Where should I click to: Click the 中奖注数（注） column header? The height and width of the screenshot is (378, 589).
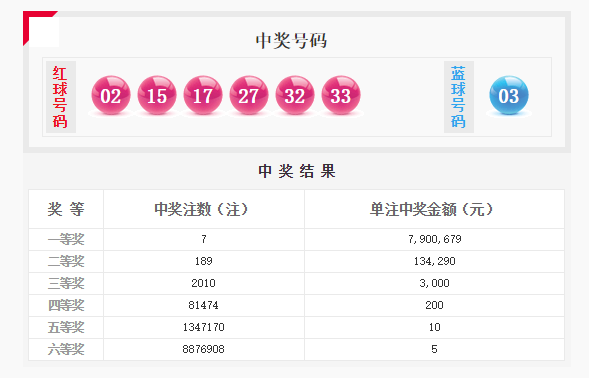point(201,209)
